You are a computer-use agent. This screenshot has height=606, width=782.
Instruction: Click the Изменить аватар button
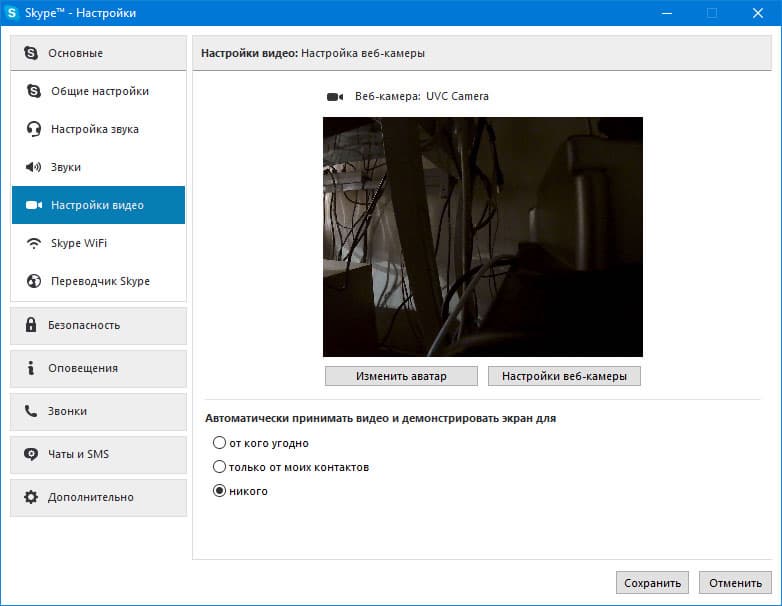pyautogui.click(x=401, y=376)
